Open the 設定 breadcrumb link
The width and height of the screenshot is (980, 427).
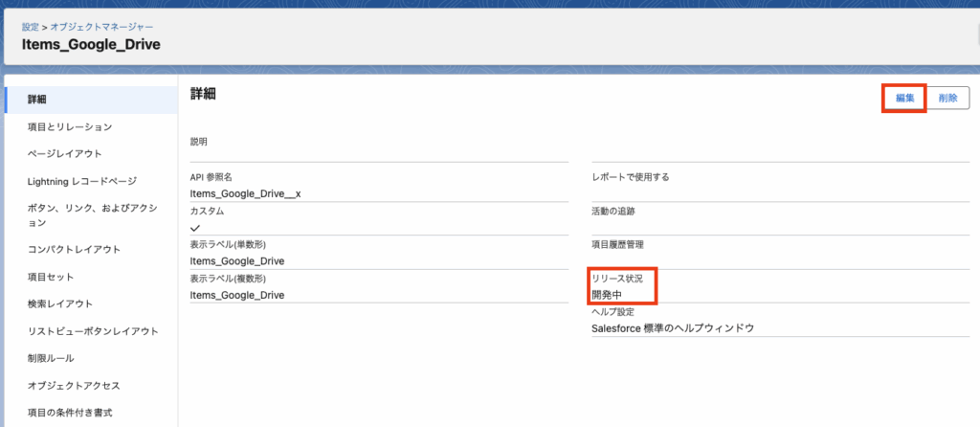pyautogui.click(x=31, y=27)
